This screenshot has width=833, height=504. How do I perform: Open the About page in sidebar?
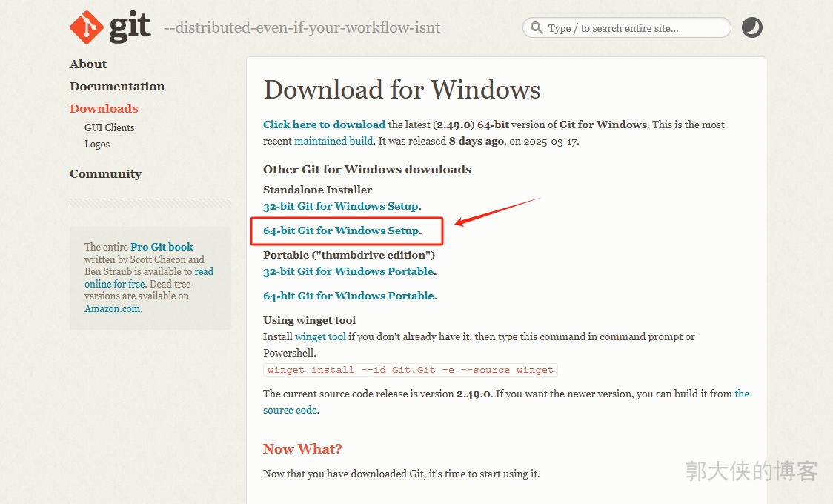pos(88,64)
